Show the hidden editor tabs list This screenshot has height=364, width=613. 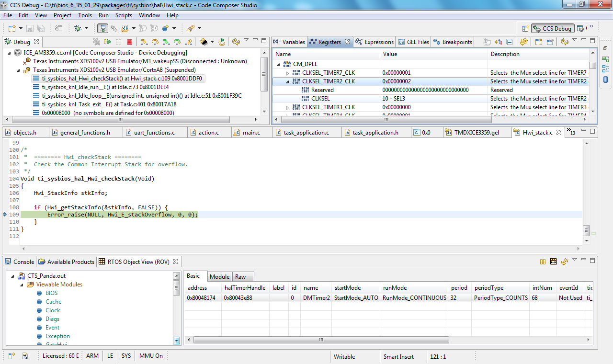point(570,132)
